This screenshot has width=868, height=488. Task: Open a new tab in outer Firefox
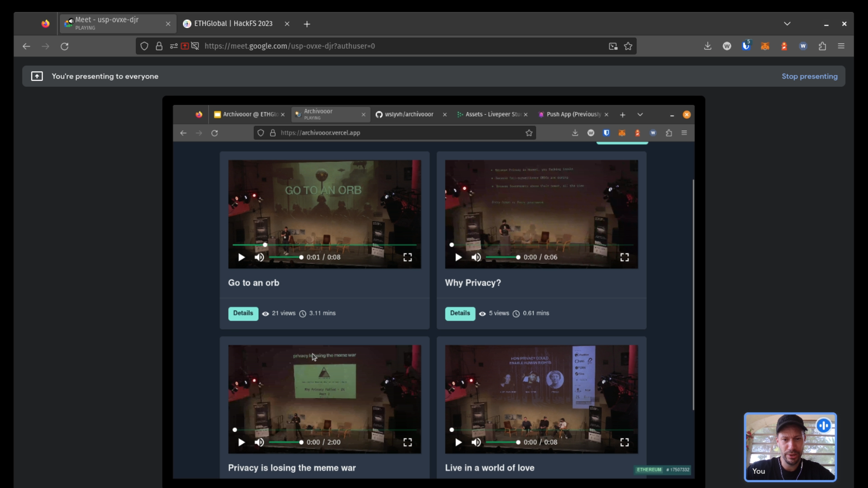[307, 24]
